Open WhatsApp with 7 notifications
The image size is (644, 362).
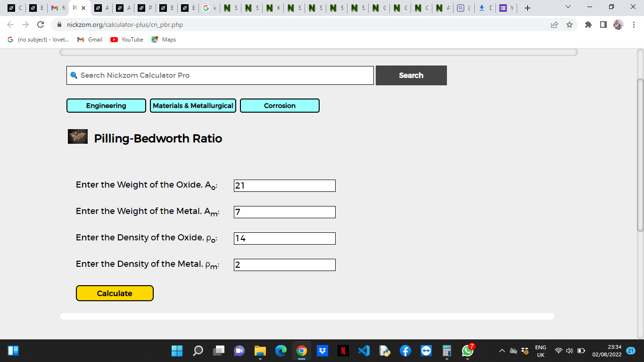[468, 350]
